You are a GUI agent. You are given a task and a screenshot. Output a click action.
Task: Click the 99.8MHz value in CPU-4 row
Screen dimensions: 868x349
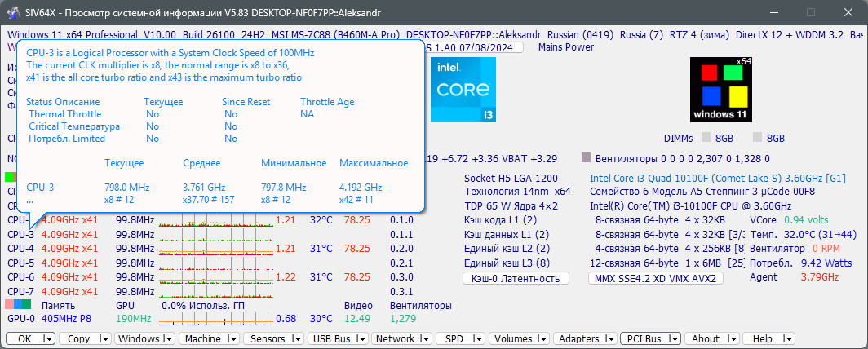point(135,249)
